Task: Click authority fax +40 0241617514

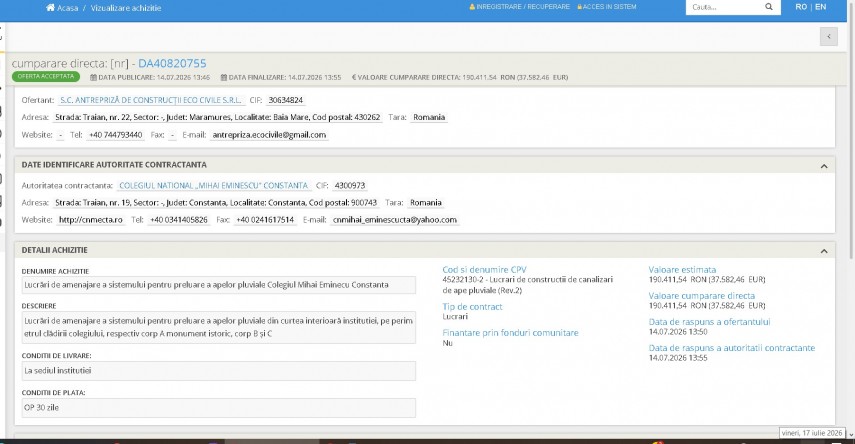Action: point(265,220)
